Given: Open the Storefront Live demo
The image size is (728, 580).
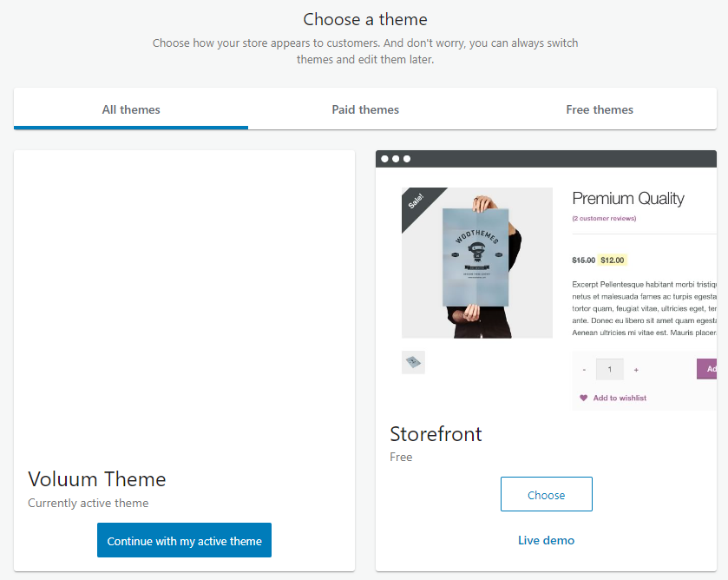Looking at the screenshot, I should pos(546,539).
